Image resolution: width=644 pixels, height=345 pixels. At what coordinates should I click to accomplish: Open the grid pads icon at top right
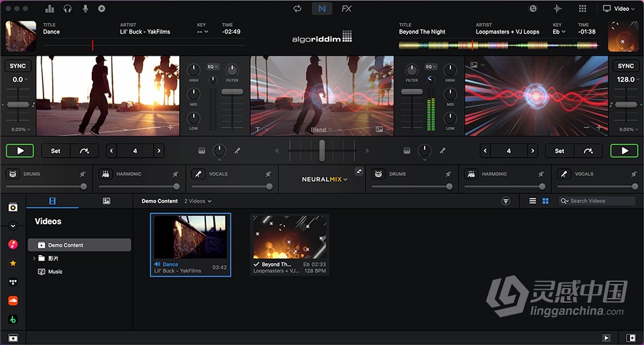tap(582, 9)
